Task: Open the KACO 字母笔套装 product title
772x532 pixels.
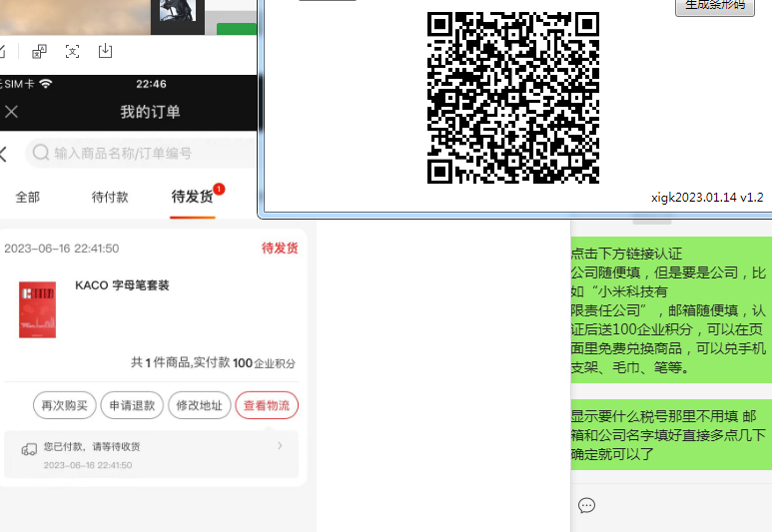Action: [x=122, y=285]
